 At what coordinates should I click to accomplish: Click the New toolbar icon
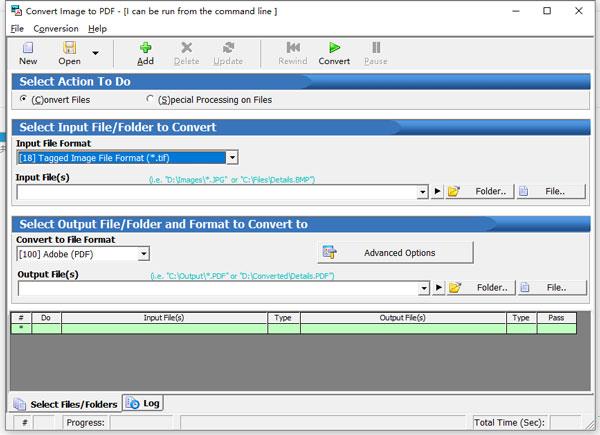point(28,48)
